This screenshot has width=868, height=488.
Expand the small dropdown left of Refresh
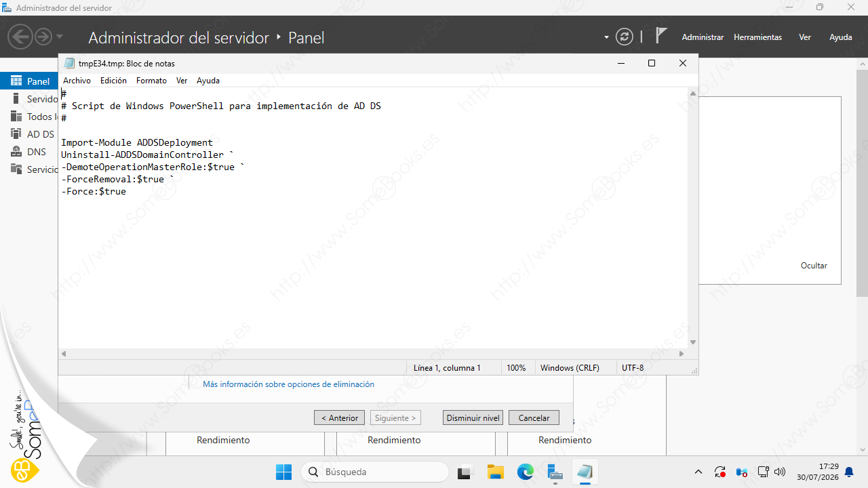pyautogui.click(x=606, y=37)
